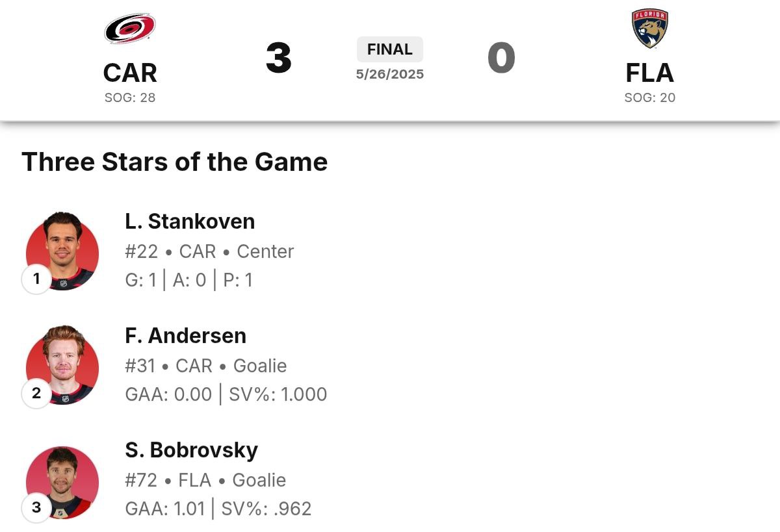Select the number 2 star rank badge
The image size is (780, 532).
[x=36, y=393]
